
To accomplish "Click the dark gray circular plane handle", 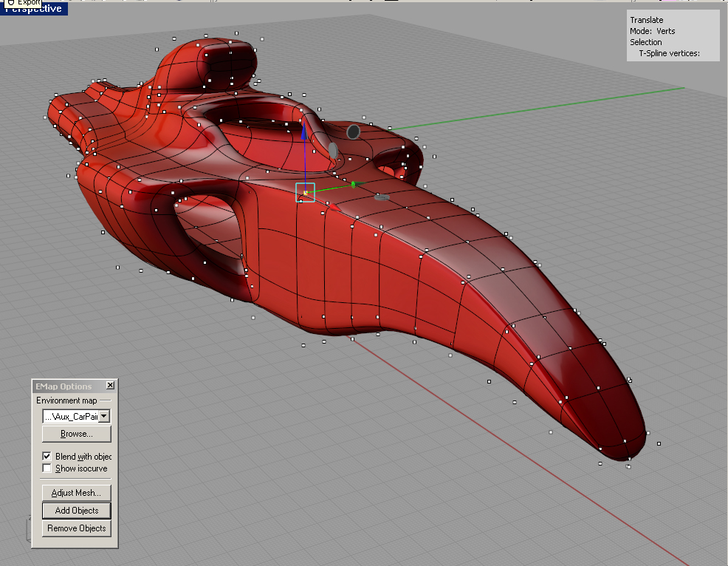I will [x=354, y=132].
